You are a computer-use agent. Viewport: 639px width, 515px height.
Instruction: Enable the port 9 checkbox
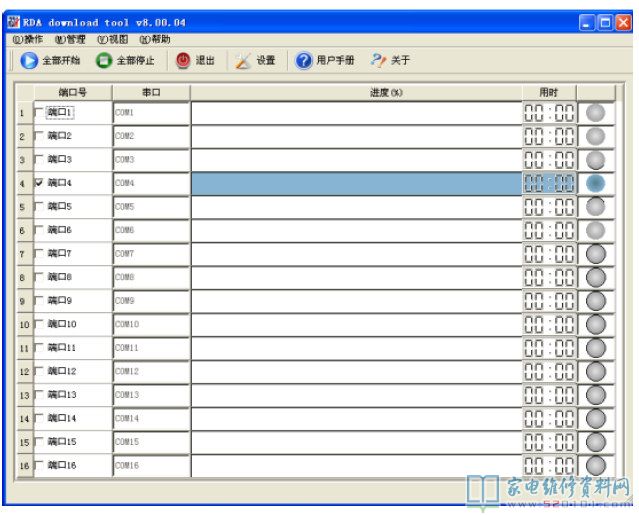[39, 300]
